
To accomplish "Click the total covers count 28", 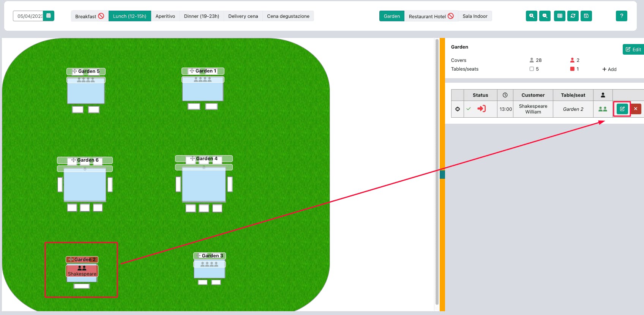I will (x=538, y=60).
